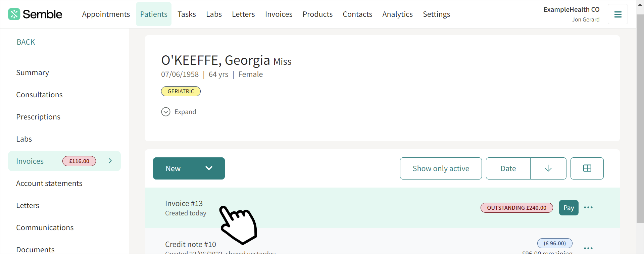Click the circled Expand arrow icon
Screen dimensions: 644x254
166,112
